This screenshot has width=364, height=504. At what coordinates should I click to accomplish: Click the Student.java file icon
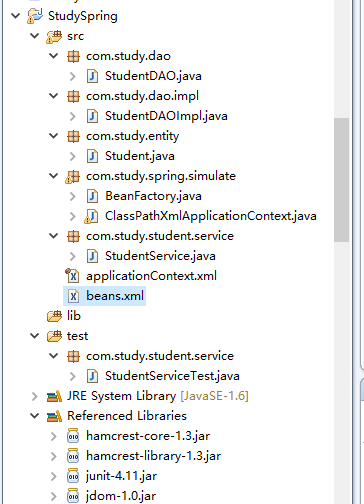tap(92, 156)
